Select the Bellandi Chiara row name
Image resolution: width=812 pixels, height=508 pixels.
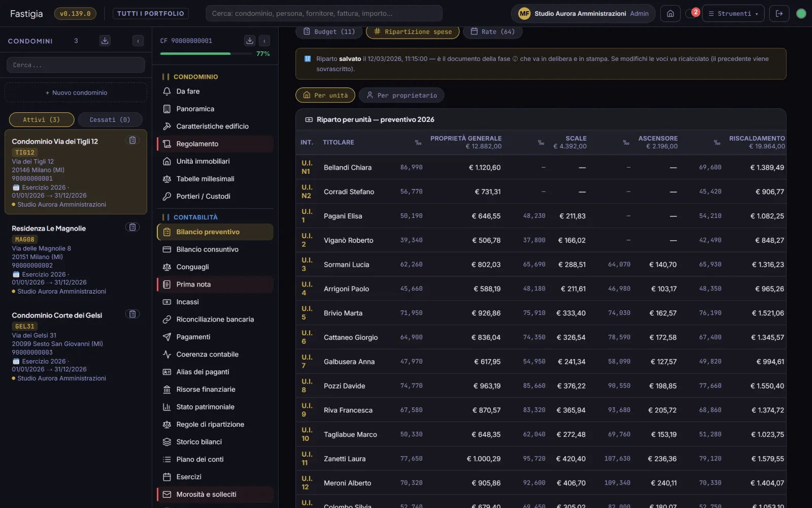click(348, 168)
